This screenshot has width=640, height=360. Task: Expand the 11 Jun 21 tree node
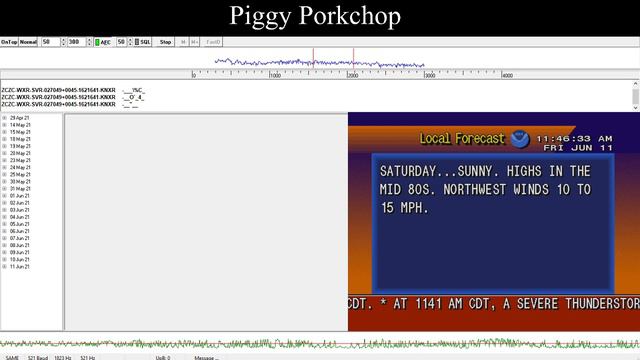pyautogui.click(x=4, y=267)
